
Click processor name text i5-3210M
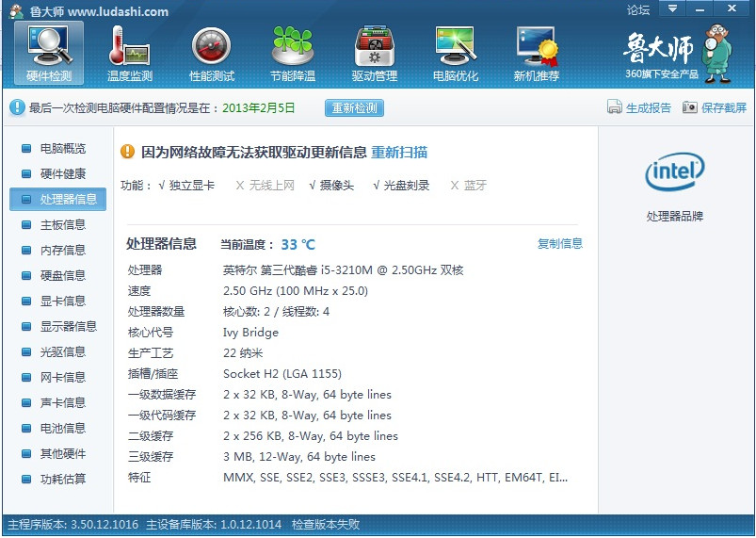coord(344,270)
